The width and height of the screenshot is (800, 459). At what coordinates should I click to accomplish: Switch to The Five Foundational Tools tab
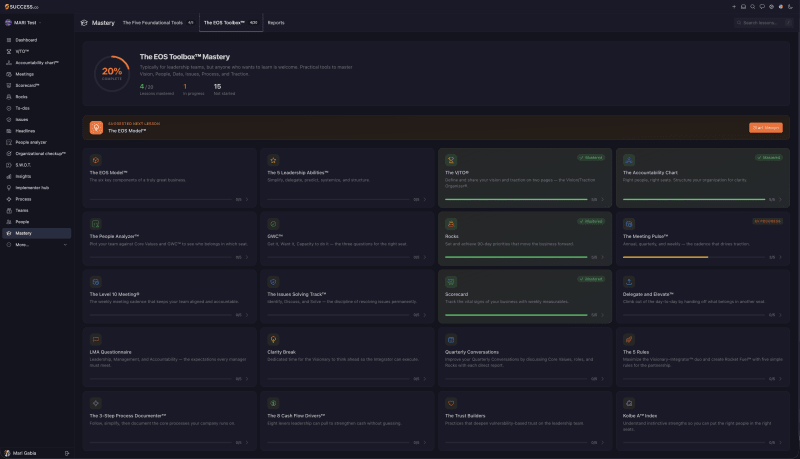pos(158,23)
